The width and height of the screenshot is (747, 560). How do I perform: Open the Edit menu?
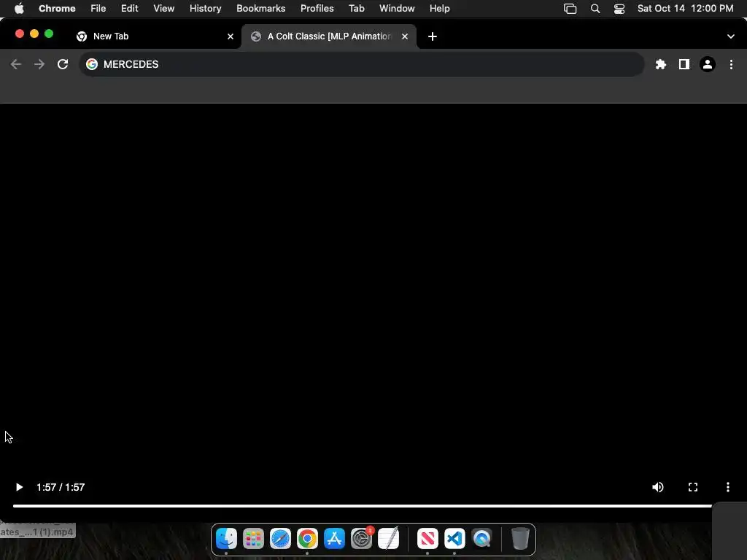point(129,8)
